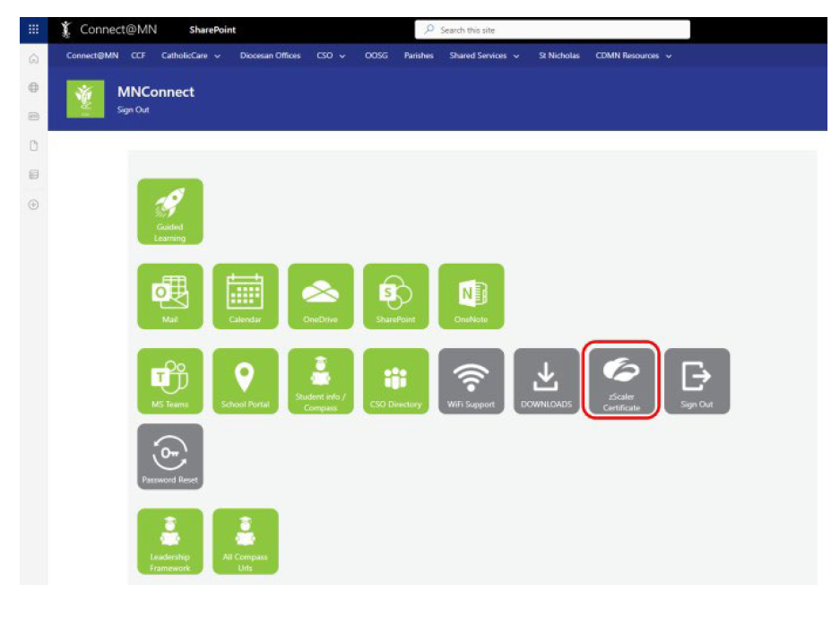Open the CSO Directory tile

395,381
